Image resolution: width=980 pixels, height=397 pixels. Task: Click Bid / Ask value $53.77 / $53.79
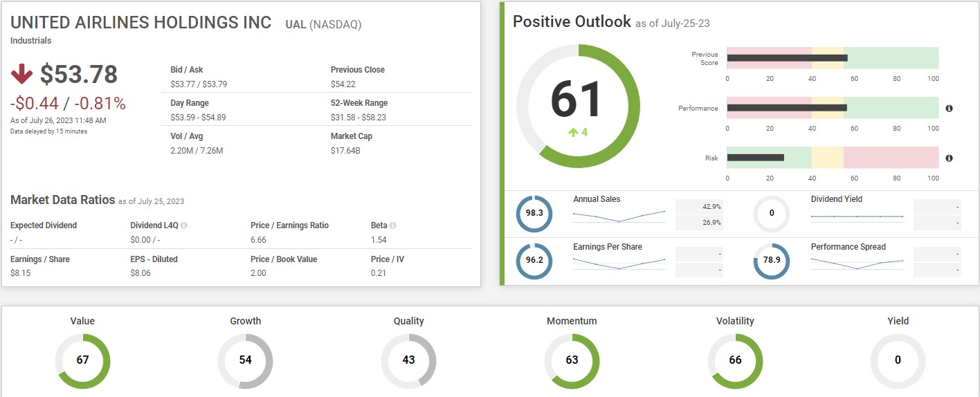199,84
